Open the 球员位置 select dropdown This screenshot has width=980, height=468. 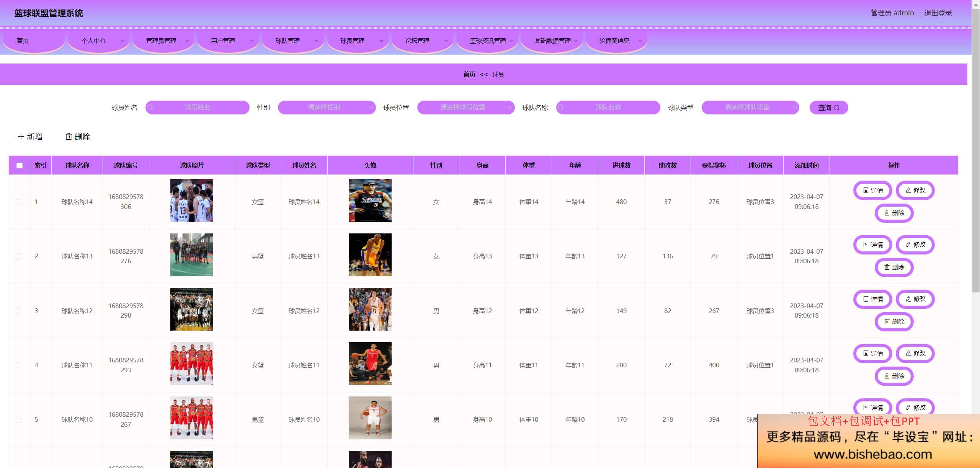tap(466, 108)
